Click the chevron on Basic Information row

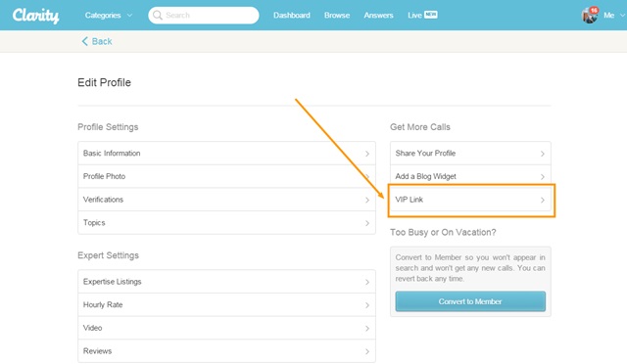(x=367, y=154)
